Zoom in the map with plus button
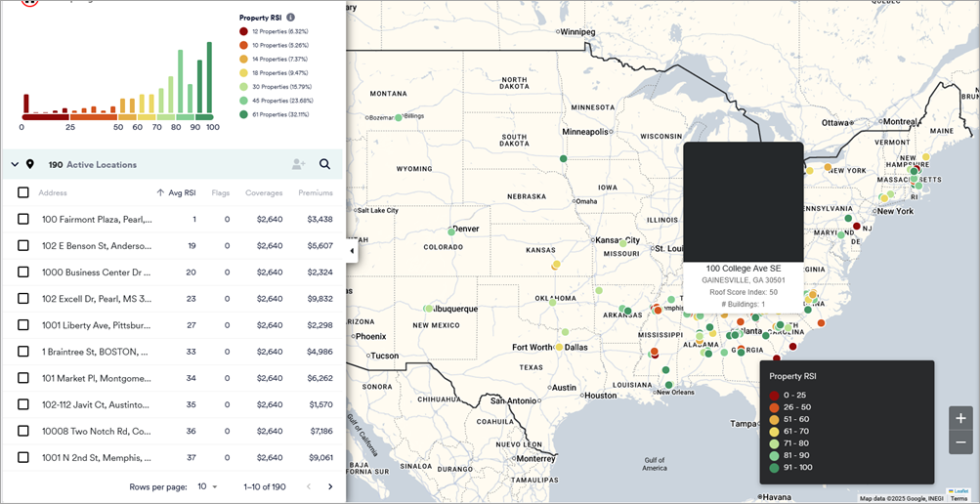980x504 pixels. 960,418
